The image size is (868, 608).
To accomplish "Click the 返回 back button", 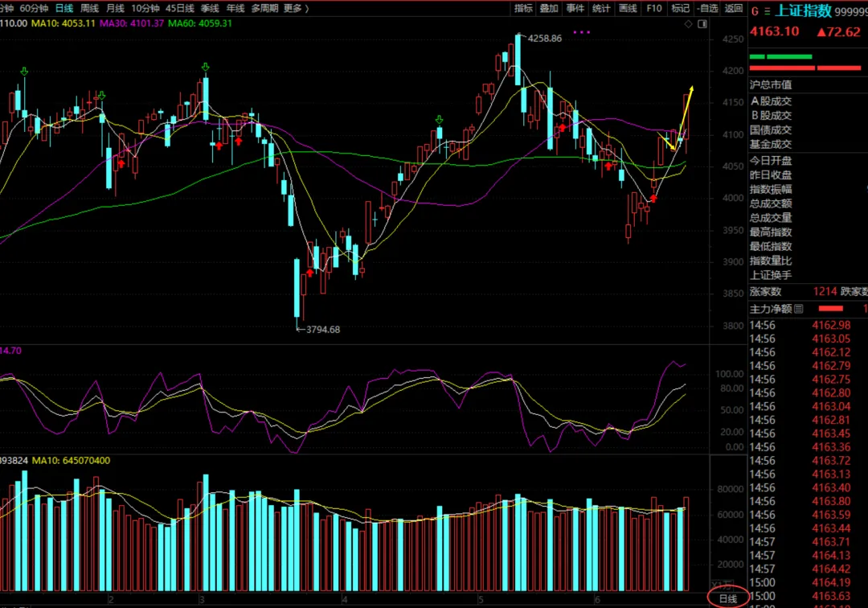I will click(734, 8).
